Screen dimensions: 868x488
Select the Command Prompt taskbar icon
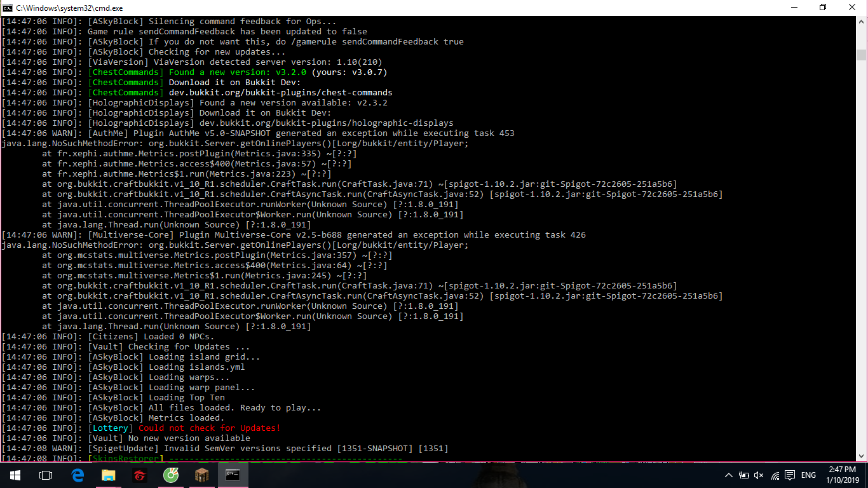click(233, 475)
